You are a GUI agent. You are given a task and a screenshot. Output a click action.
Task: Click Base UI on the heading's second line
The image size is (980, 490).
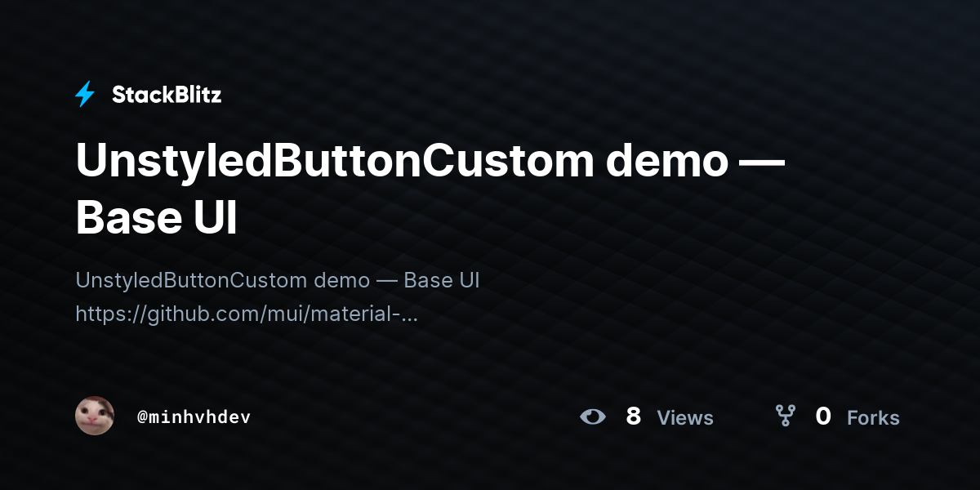(x=156, y=218)
